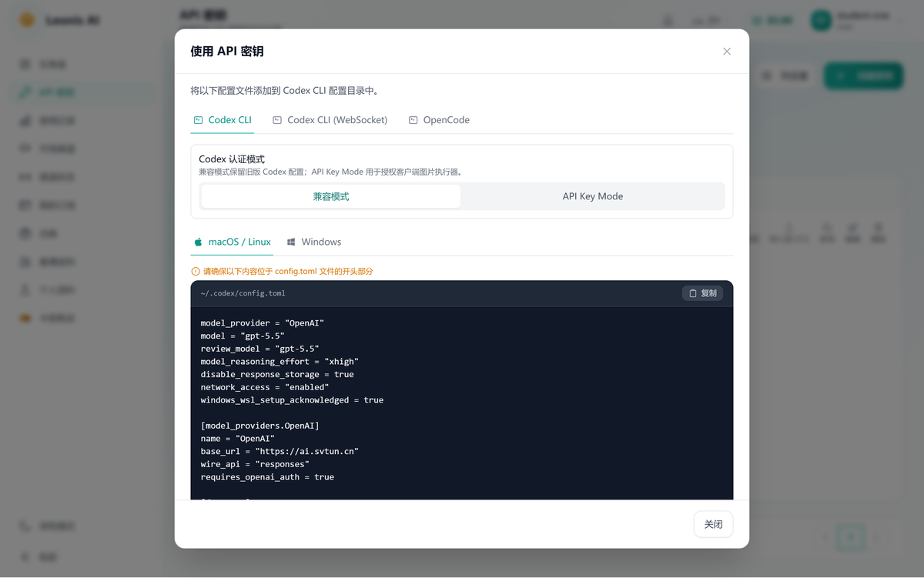This screenshot has height=578, width=924.
Task: Click the line model_provider = "OpenAI"
Action: [x=263, y=323]
